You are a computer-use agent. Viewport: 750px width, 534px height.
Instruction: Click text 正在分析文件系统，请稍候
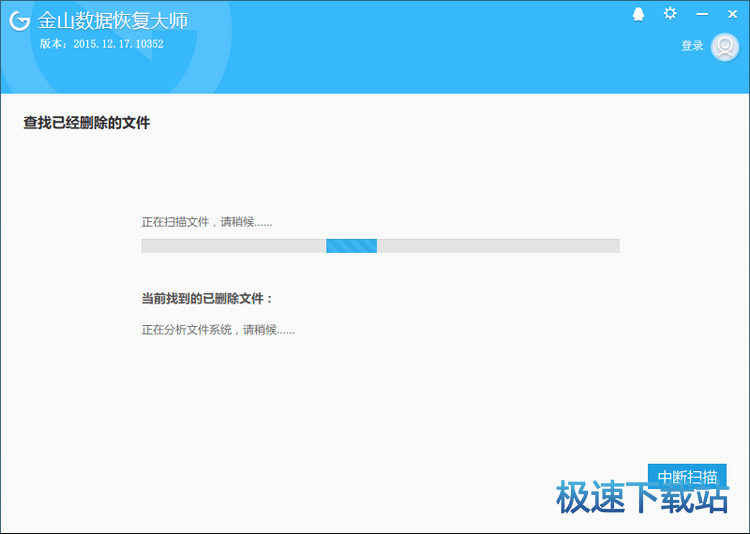(x=218, y=330)
